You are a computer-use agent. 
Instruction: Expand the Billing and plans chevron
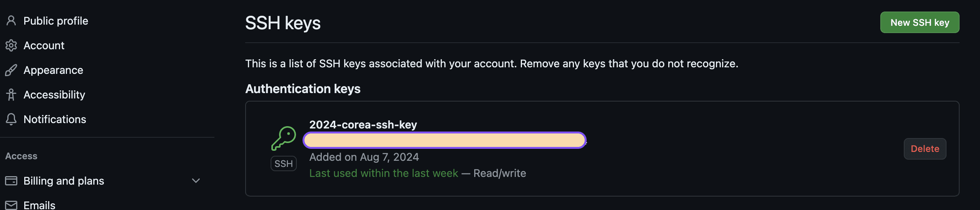(196, 181)
